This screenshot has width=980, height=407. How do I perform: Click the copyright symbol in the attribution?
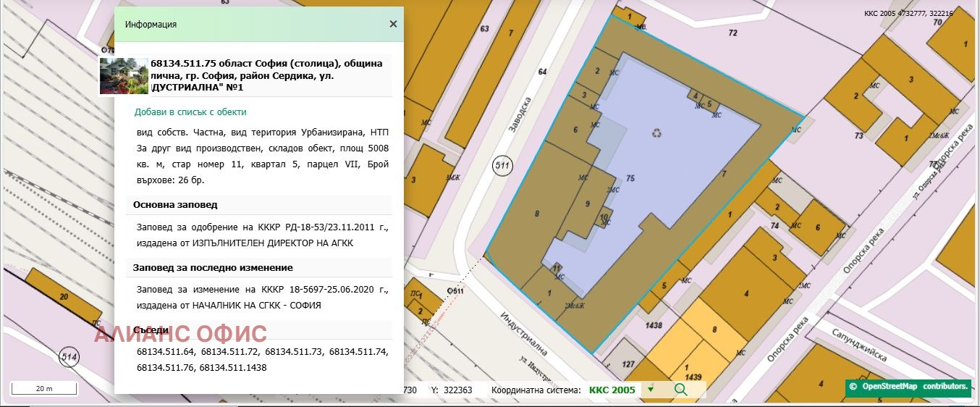pyautogui.click(x=853, y=387)
